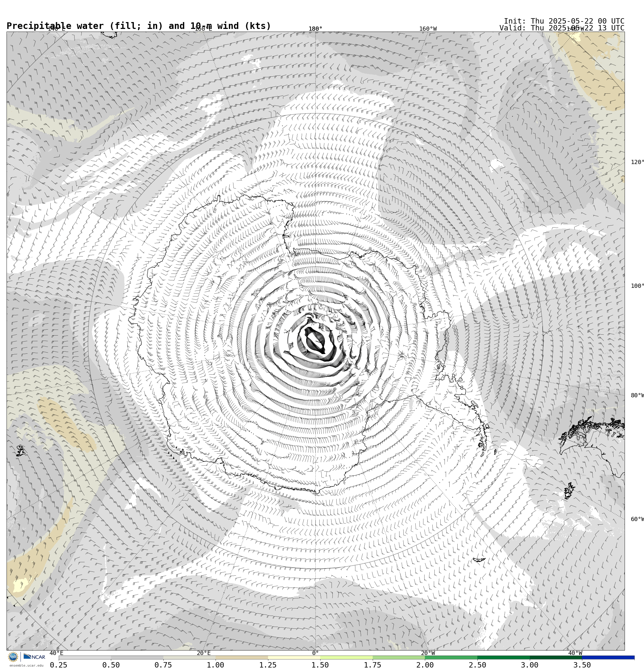This screenshot has height=669, width=644.
Task: Pick the pale 0.75–1.00 colorbar segment
Action: pos(189,657)
